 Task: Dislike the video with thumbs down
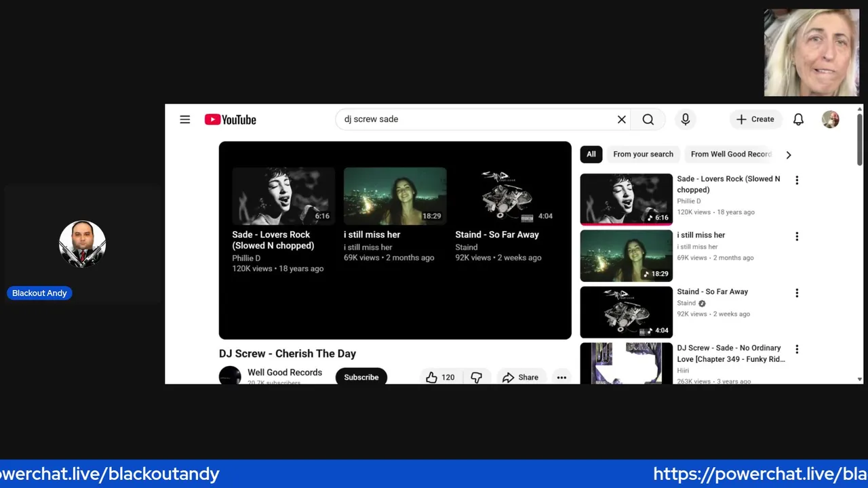477,377
